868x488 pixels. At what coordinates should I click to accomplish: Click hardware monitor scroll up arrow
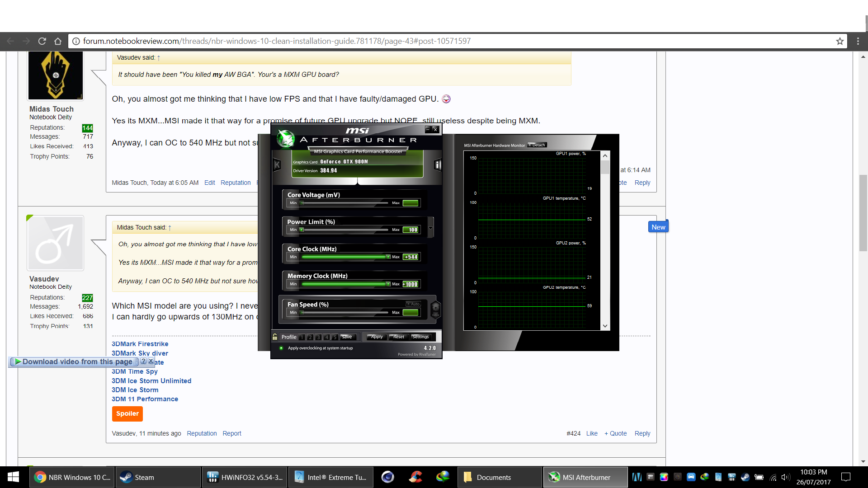click(605, 156)
